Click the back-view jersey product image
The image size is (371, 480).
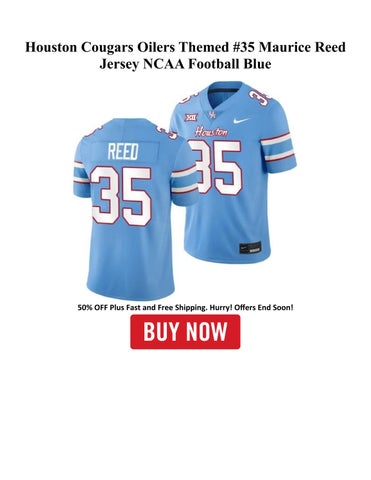pyautogui.click(x=135, y=210)
